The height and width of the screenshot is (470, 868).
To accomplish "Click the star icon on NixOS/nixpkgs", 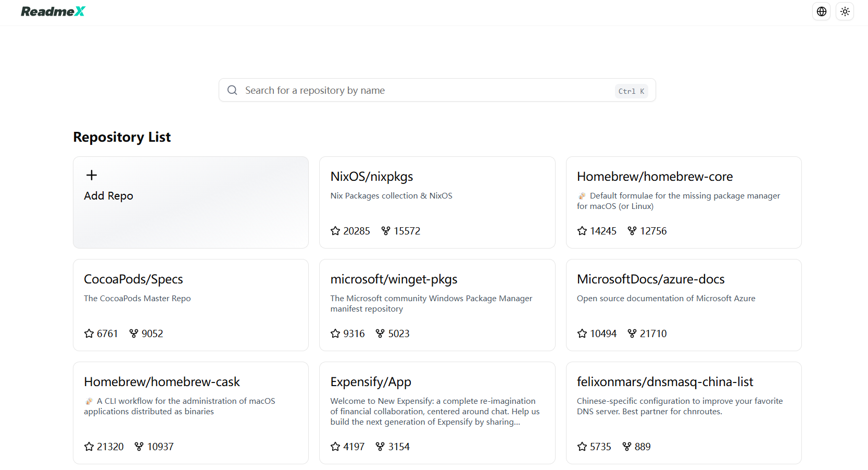I will (x=335, y=231).
